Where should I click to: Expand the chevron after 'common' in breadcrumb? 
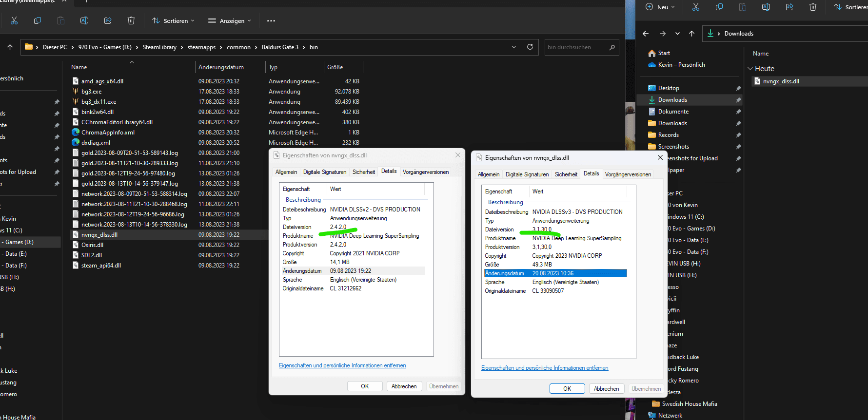(x=256, y=47)
